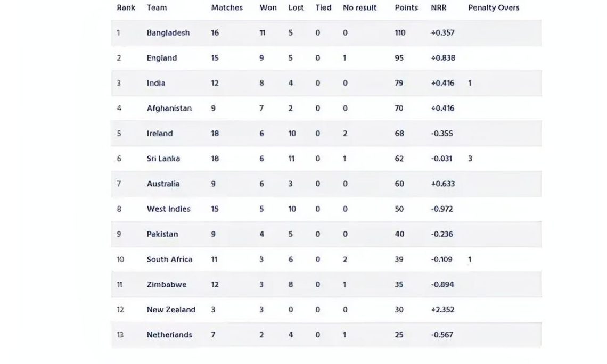
Task: Click the Sri Lanka team name
Action: pos(163,159)
